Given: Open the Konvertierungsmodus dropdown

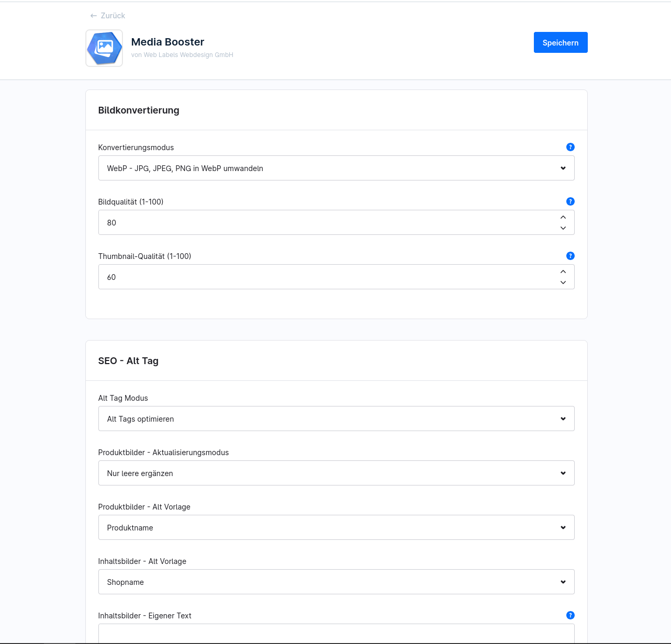Looking at the screenshot, I should 336,168.
